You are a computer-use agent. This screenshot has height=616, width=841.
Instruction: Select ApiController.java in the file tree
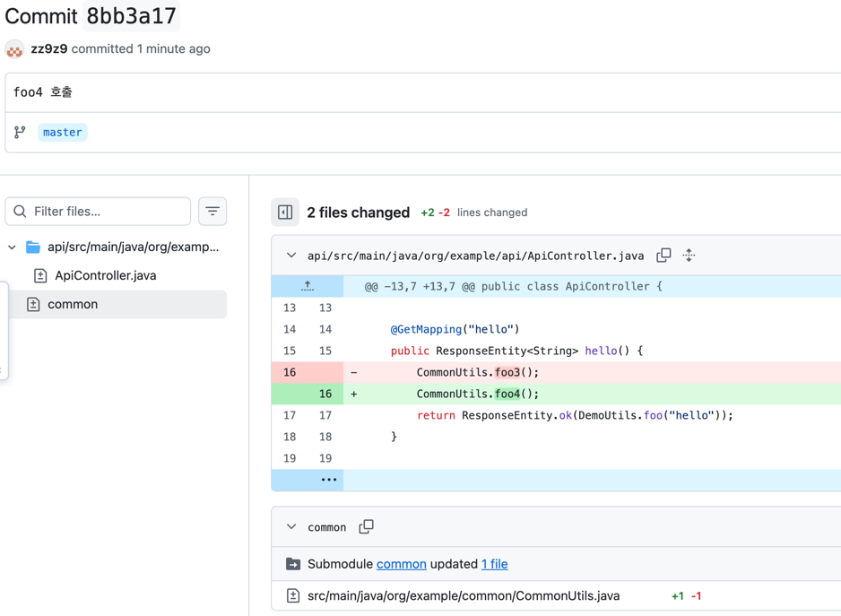coord(105,276)
